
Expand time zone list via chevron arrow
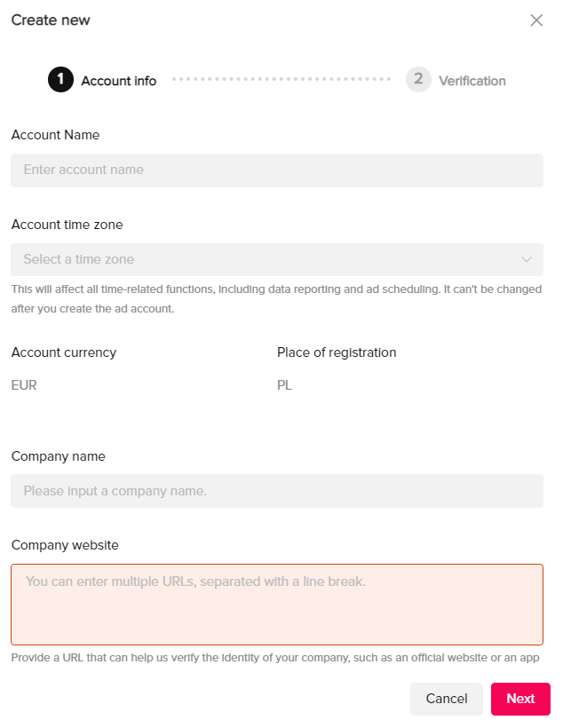(526, 259)
